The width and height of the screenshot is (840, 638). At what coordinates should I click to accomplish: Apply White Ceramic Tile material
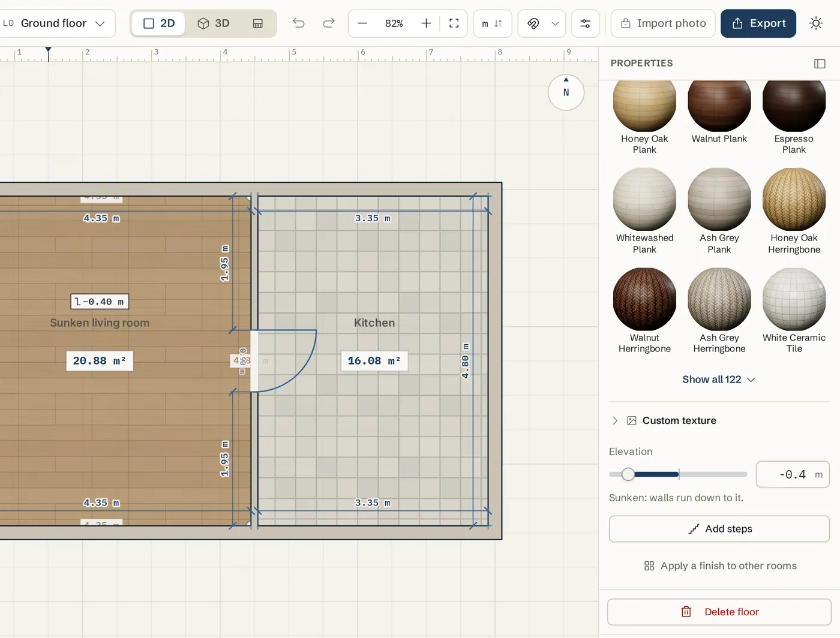pyautogui.click(x=794, y=311)
